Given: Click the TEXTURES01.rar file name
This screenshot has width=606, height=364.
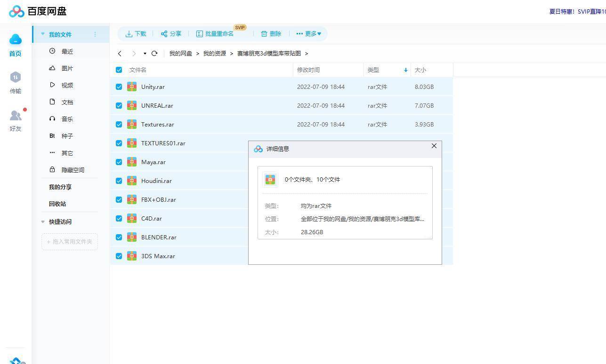Looking at the screenshot, I should pos(163,143).
